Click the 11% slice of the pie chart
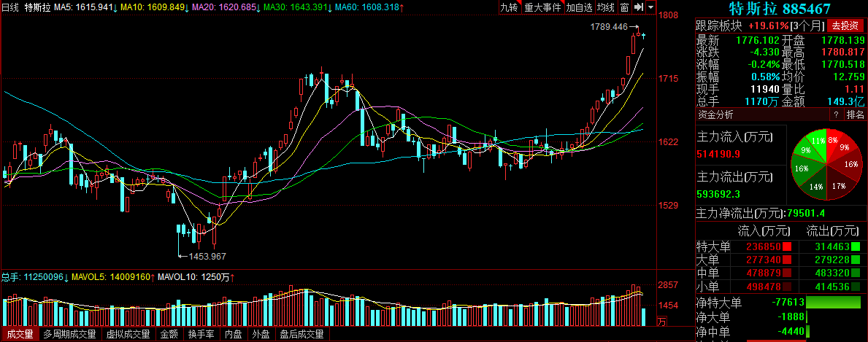 (x=818, y=141)
